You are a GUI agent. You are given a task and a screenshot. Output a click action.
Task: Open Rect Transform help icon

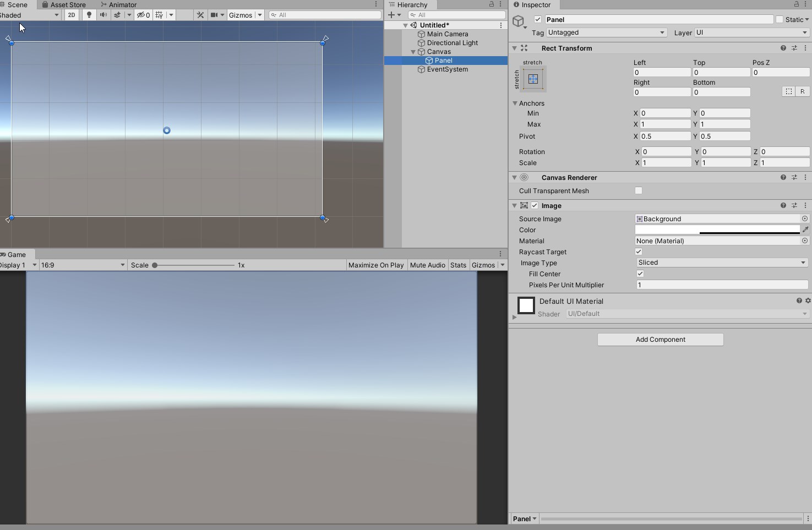783,48
